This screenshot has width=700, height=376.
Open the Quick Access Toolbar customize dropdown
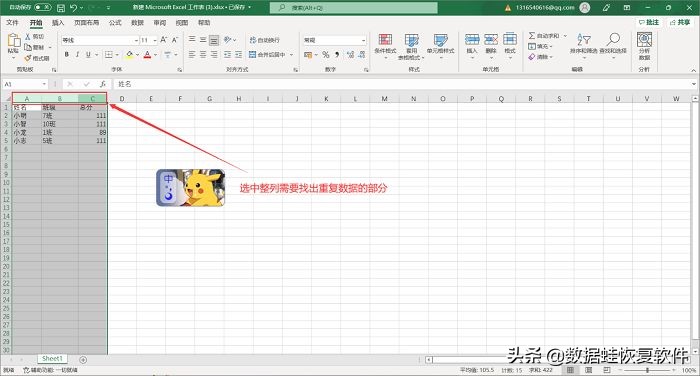(109, 8)
